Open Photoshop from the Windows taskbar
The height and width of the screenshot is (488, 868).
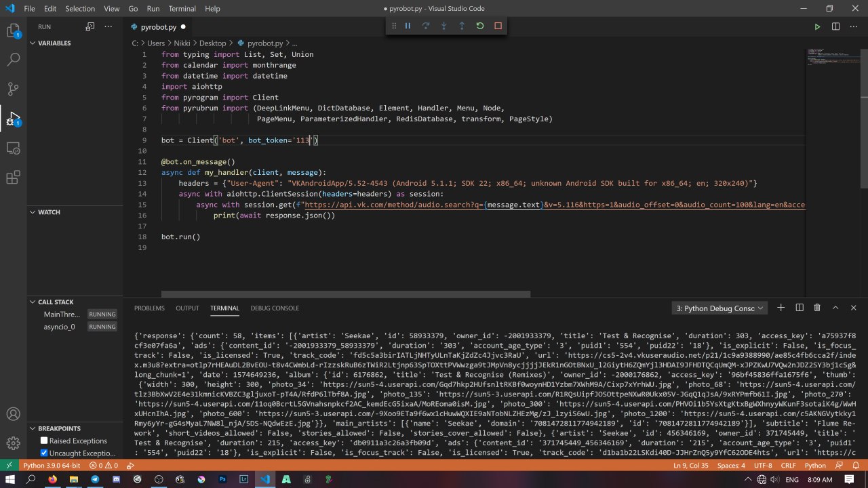tap(222, 479)
